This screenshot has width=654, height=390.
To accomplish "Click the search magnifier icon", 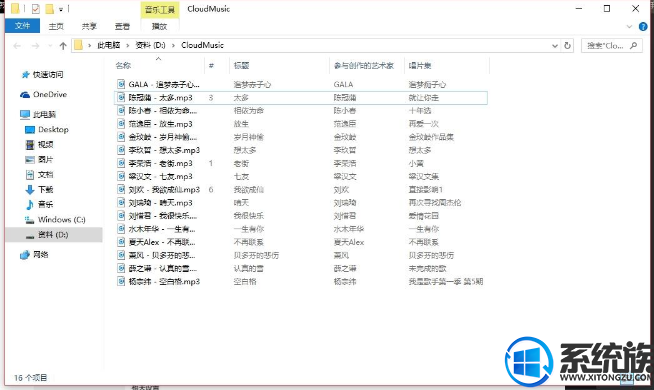I will pyautogui.click(x=634, y=45).
